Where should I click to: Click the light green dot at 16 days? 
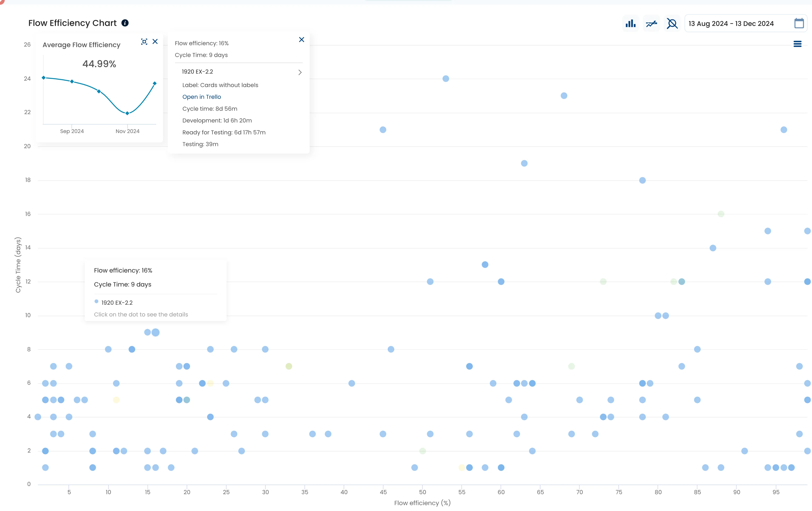721,214
